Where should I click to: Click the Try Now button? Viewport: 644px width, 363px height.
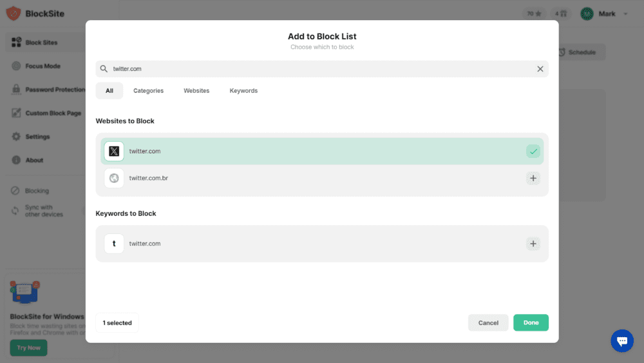tap(28, 348)
